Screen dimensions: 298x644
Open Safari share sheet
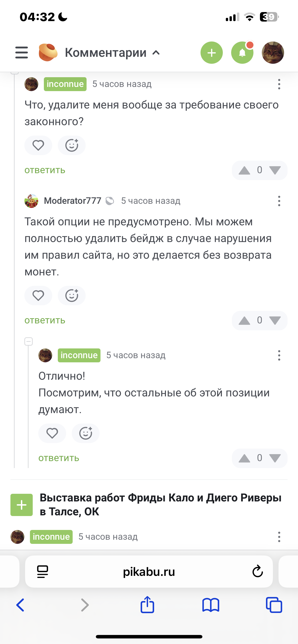pos(147,605)
